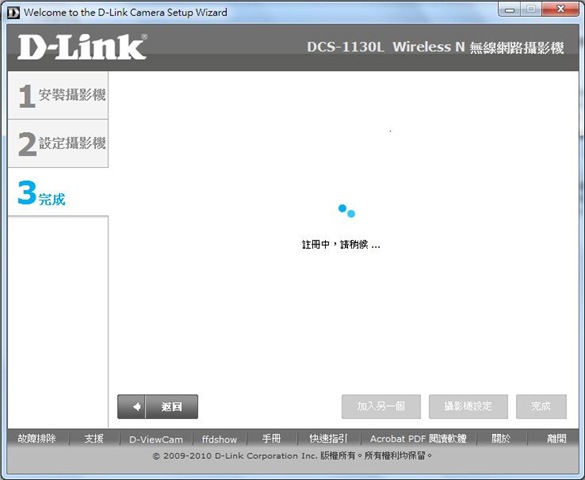Open 關於 about link
The image size is (585, 480).
501,439
